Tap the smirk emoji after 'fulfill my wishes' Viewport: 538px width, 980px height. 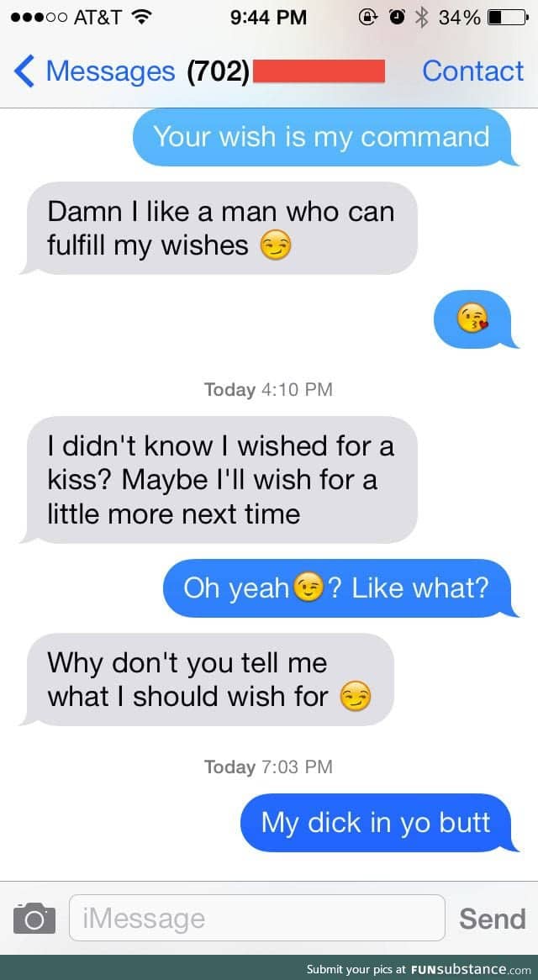(276, 245)
